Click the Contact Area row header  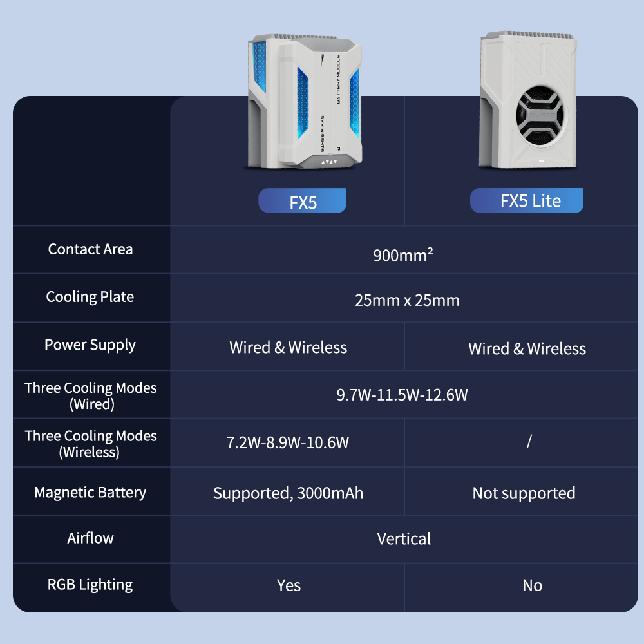pos(91,250)
